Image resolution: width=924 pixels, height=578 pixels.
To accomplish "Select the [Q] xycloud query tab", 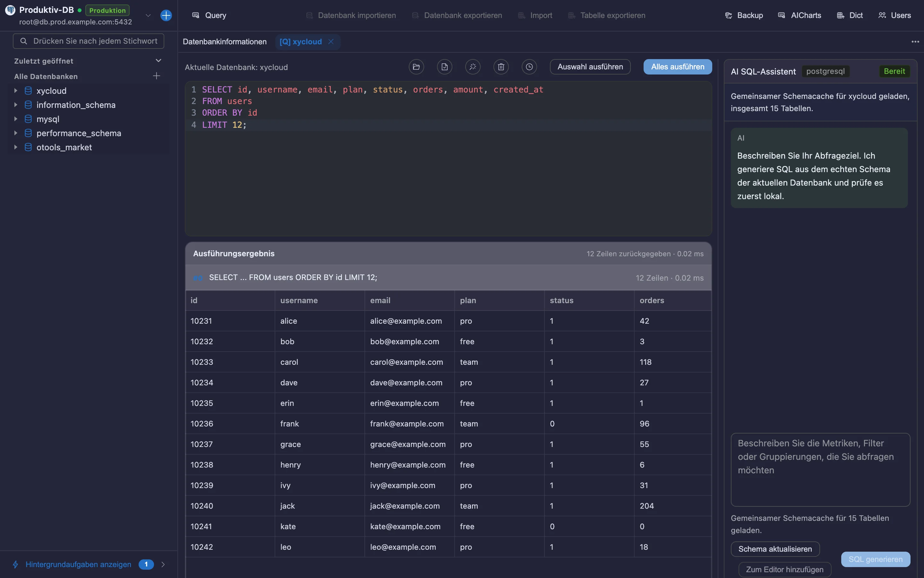I will click(x=301, y=42).
